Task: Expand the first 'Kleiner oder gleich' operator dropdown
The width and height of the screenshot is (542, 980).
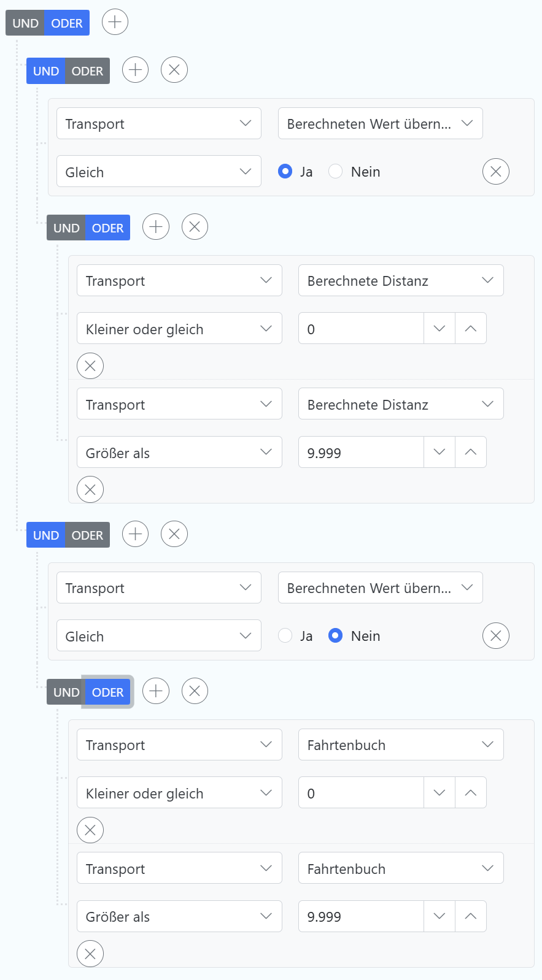Action: (179, 329)
